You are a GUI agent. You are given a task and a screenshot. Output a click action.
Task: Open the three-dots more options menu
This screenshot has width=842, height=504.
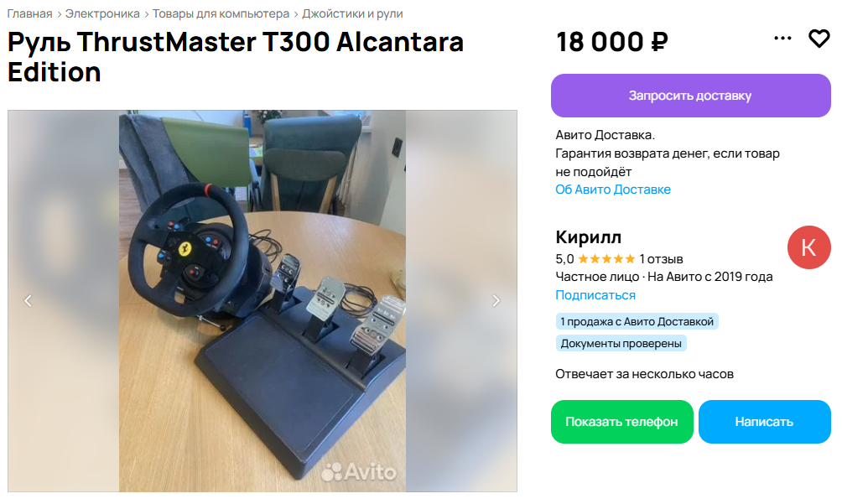[782, 38]
